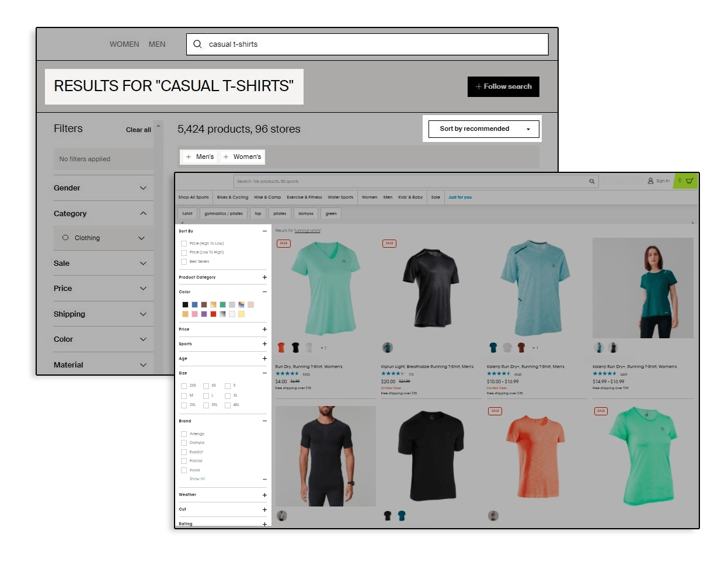Image resolution: width=728 pixels, height=562 pixels.
Task: Select the Clothing radio button under Category
Action: 65,238
